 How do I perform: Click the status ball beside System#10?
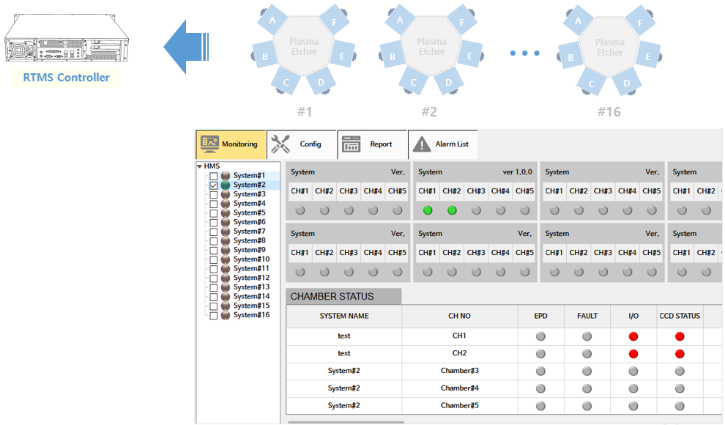(225, 259)
